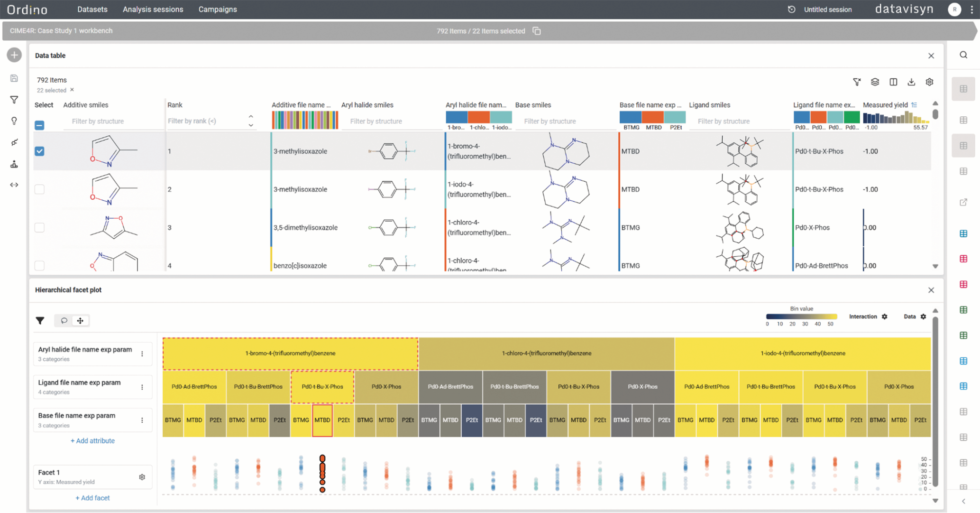Open the user avatar R button
Screen dimensions: 980x513
coord(954,9)
